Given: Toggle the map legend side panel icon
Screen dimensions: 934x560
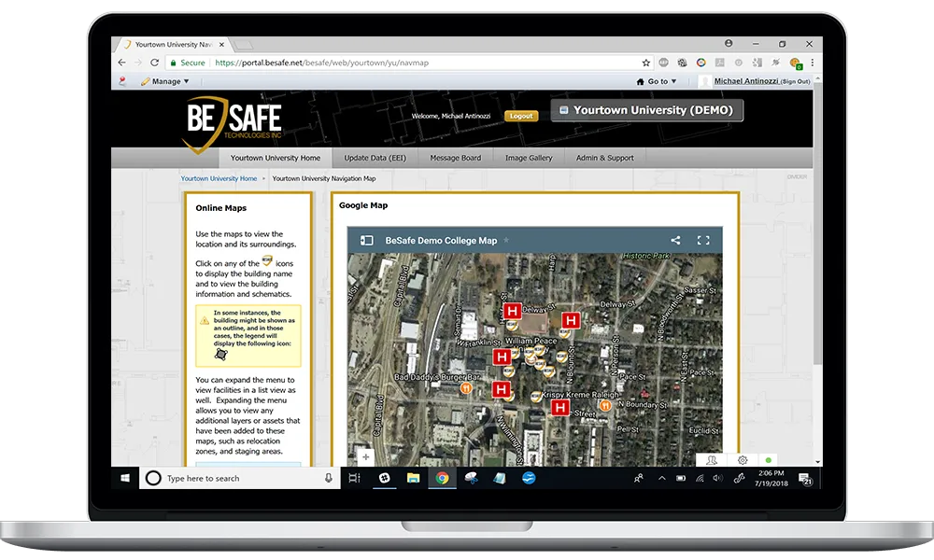Looking at the screenshot, I should pos(367,241).
